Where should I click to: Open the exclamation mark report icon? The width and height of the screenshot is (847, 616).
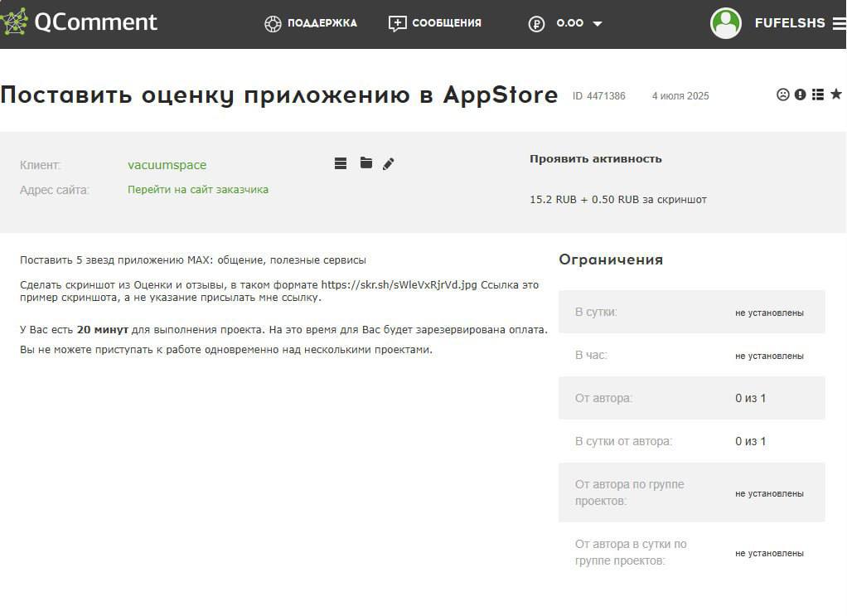coord(799,95)
